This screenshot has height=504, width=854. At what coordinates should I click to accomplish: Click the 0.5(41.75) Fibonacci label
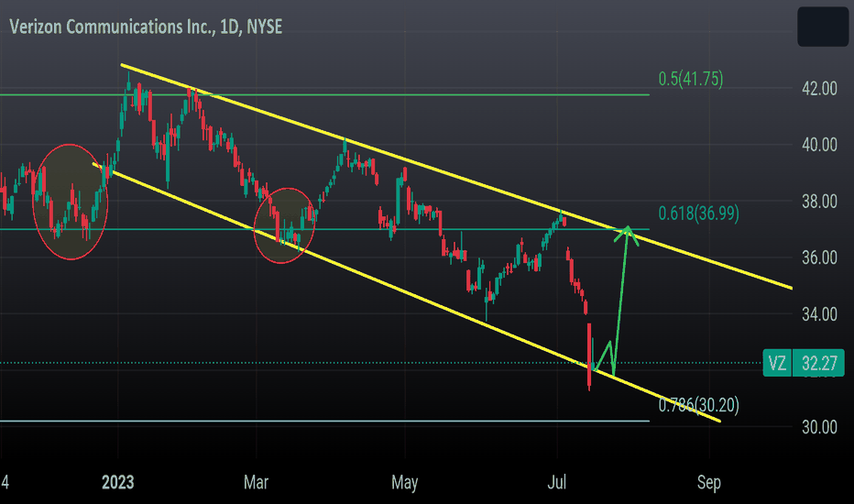click(x=691, y=79)
